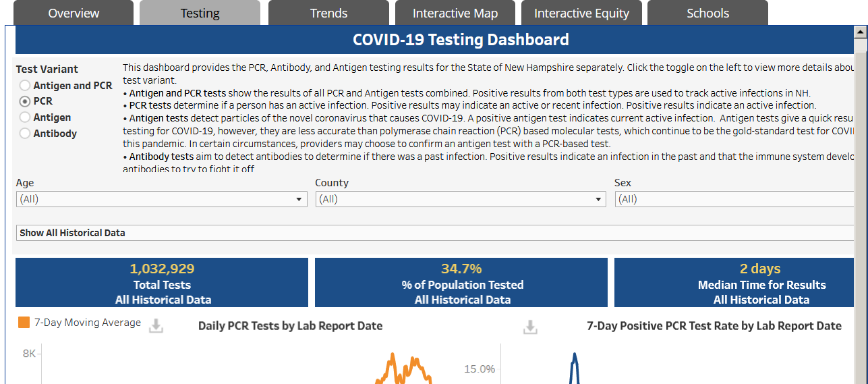868x384 pixels.
Task: Expand the Age filter dropdown
Action: (162, 199)
